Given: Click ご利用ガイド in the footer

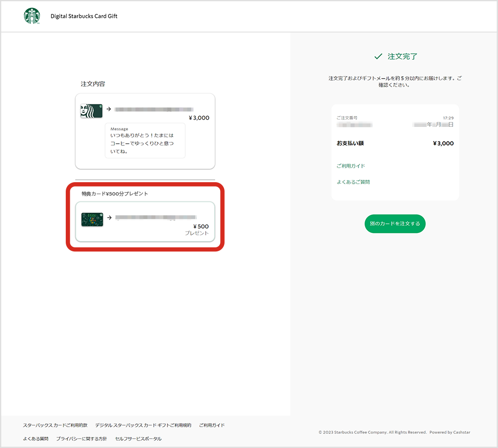Looking at the screenshot, I should point(212,426).
